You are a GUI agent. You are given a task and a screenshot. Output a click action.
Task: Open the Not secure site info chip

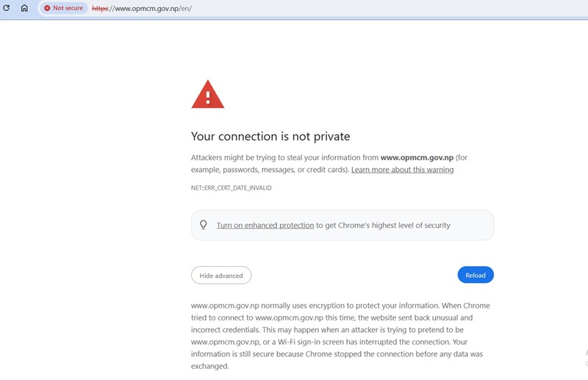pos(64,8)
